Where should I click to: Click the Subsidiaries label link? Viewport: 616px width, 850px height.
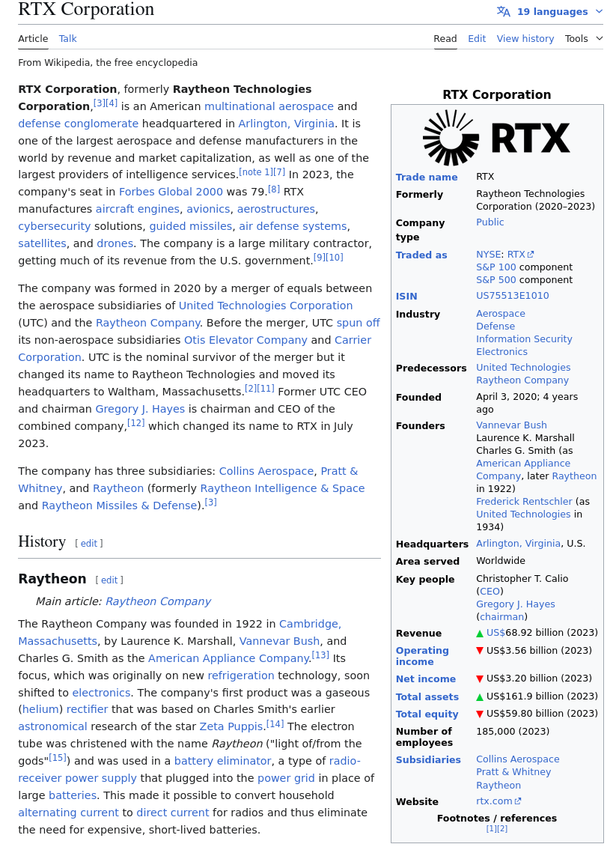428,759
